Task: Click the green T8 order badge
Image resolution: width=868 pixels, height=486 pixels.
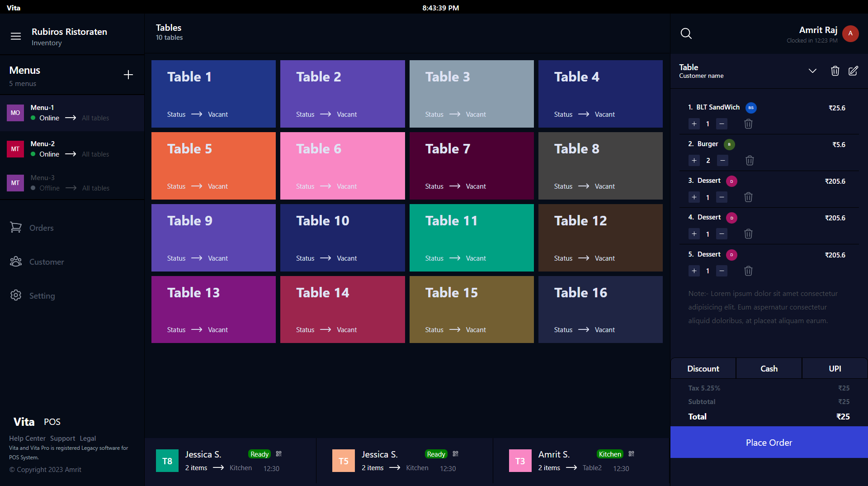Action: [167, 461]
